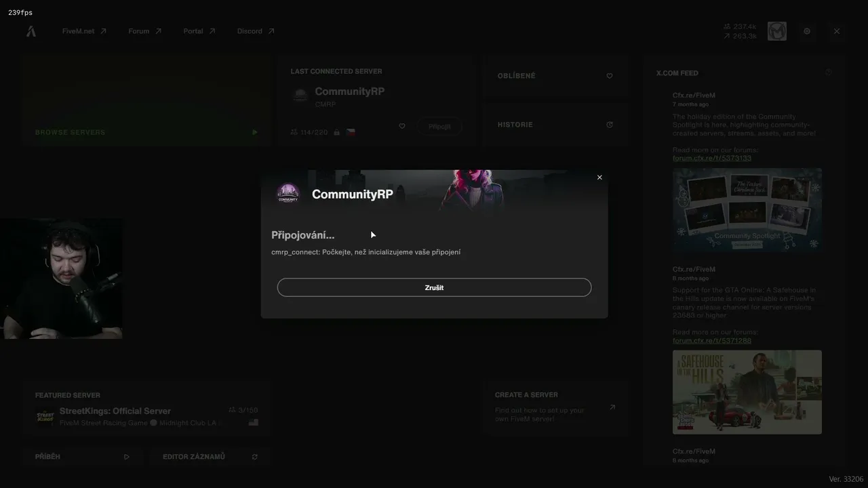868x488 pixels.
Task: Open Oblíbené favorites heart icon
Action: (610, 76)
